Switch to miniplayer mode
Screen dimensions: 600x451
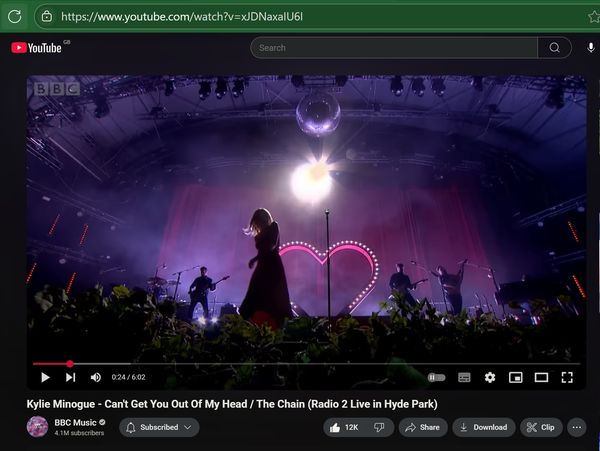coord(515,378)
